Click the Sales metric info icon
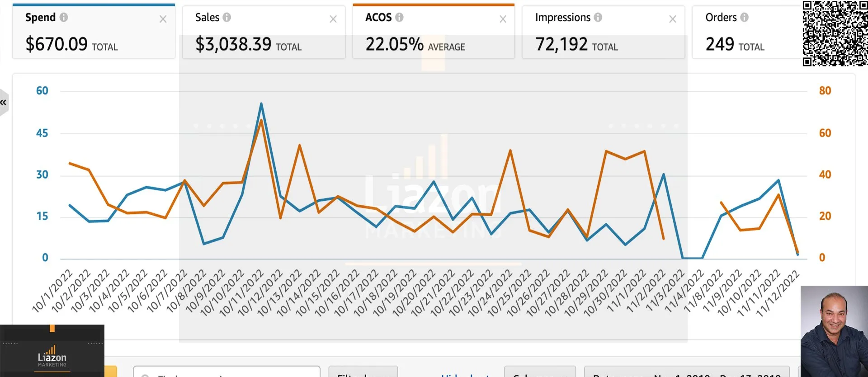Viewport: 868px width, 377px height. [x=227, y=17]
